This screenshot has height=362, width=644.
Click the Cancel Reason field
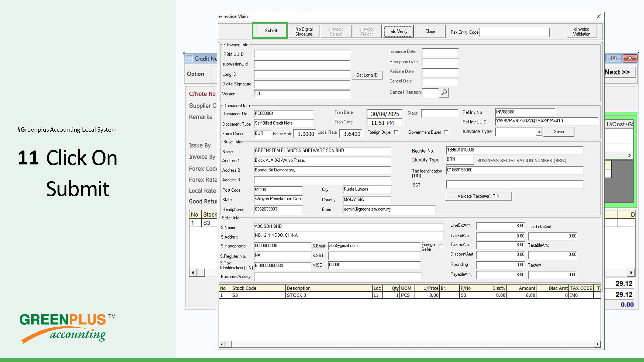pos(430,93)
